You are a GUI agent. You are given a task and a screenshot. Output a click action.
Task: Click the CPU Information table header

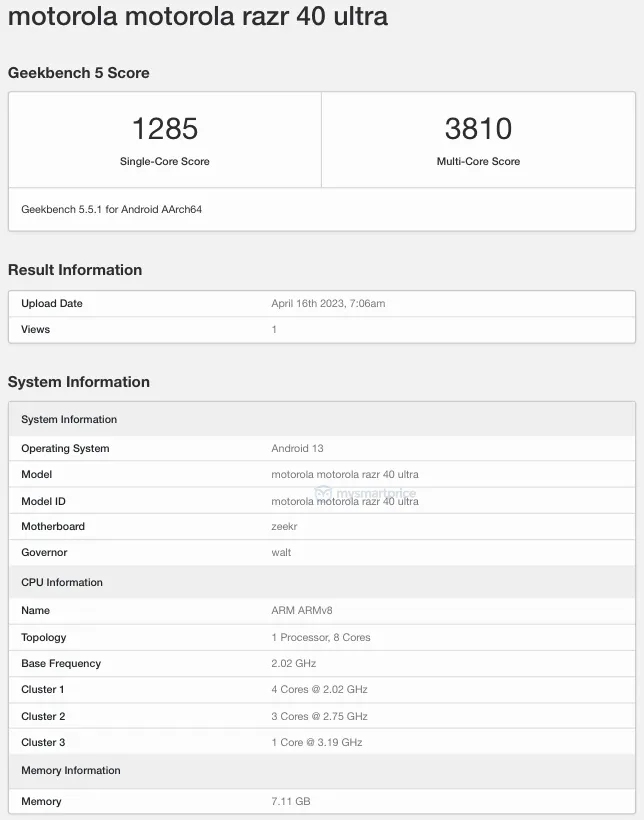pos(62,583)
